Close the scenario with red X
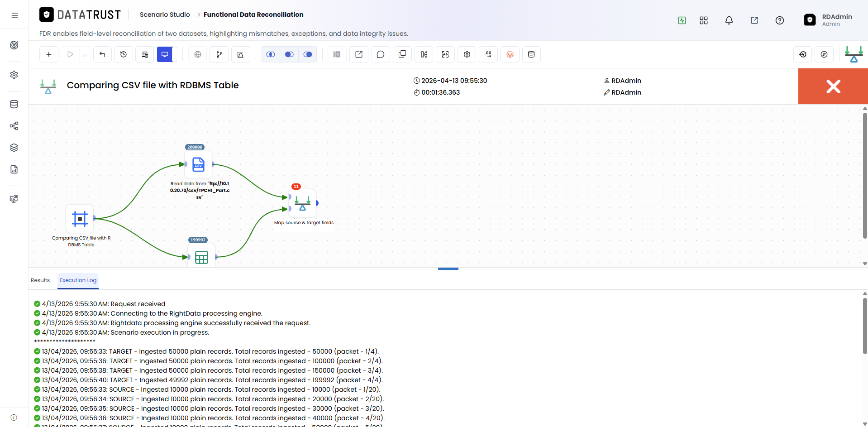868x427 pixels. [833, 86]
